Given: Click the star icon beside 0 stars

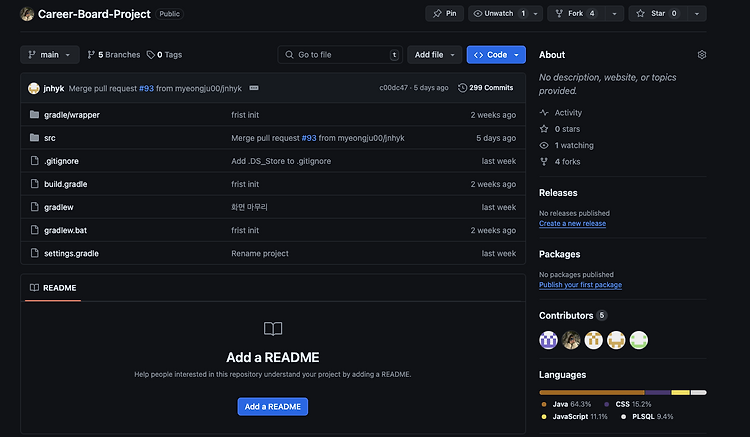Looking at the screenshot, I should click(544, 129).
